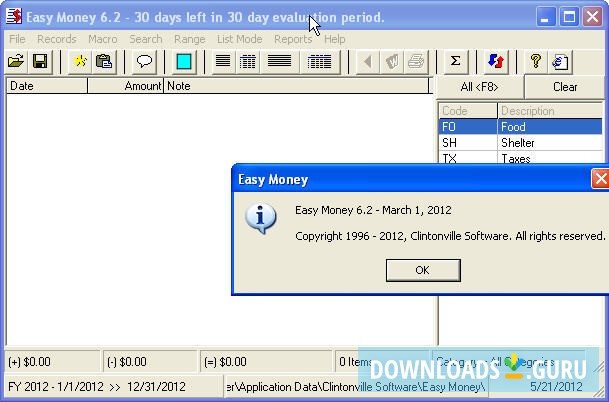609x402 pixels.
Task: Click the web page document icon
Action: [x=560, y=62]
